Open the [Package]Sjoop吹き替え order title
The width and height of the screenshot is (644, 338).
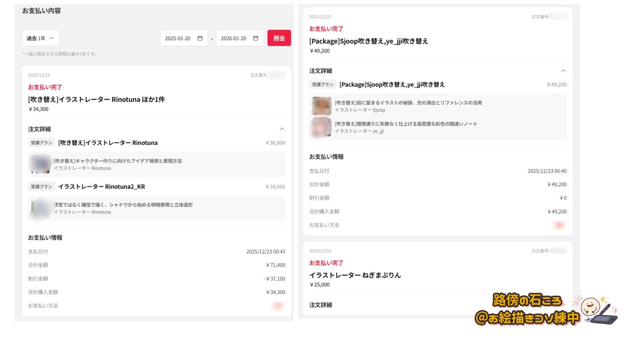368,41
